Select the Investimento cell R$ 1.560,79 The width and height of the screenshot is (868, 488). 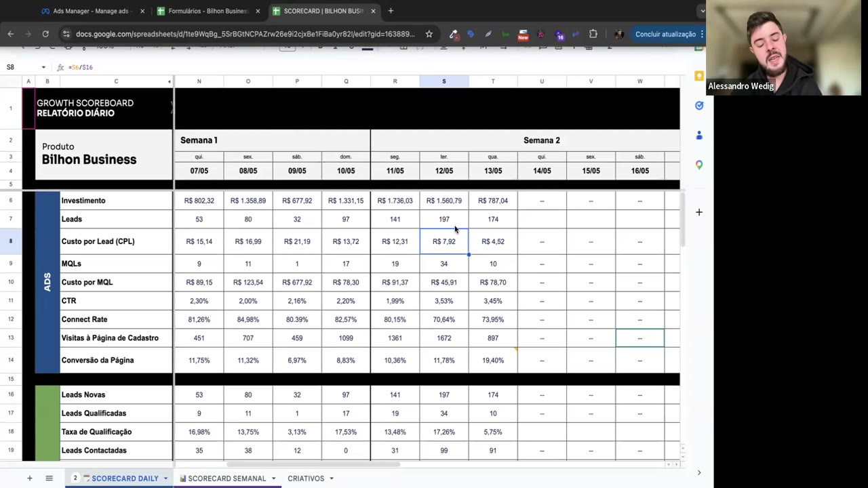click(444, 201)
